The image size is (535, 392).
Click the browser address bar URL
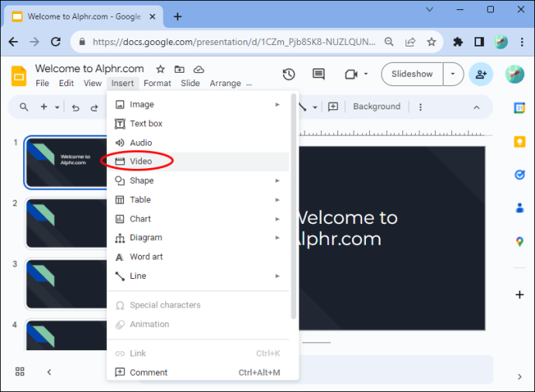click(233, 42)
